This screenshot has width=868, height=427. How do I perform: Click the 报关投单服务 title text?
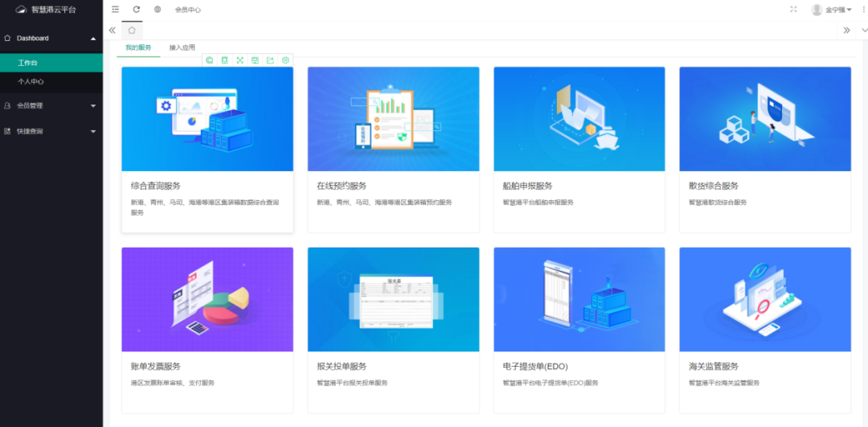[342, 367]
